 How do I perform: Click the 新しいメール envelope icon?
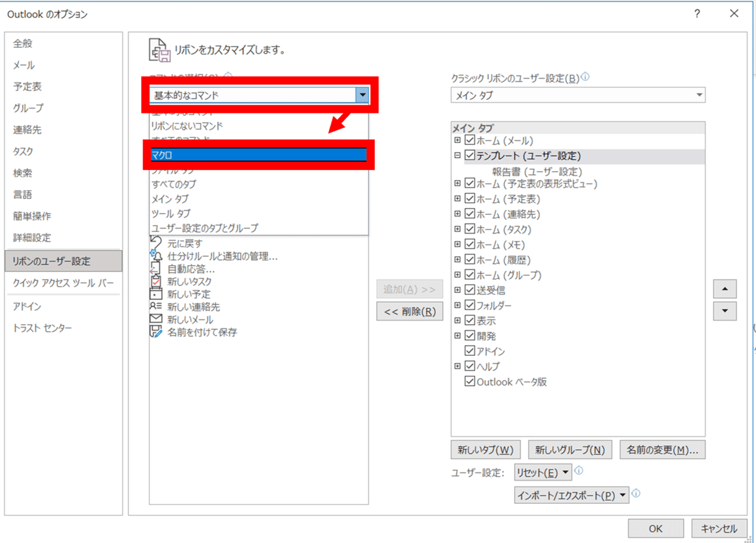[x=156, y=319]
